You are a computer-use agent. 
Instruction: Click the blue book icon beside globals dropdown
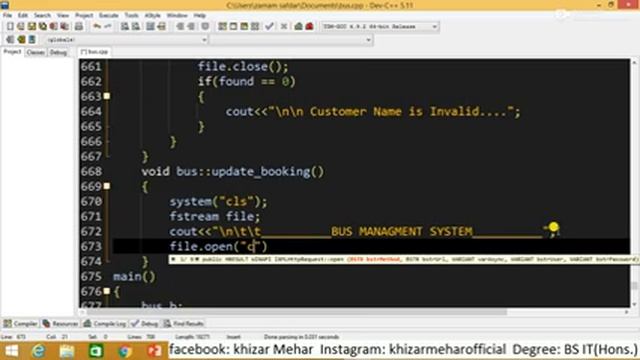(32, 40)
